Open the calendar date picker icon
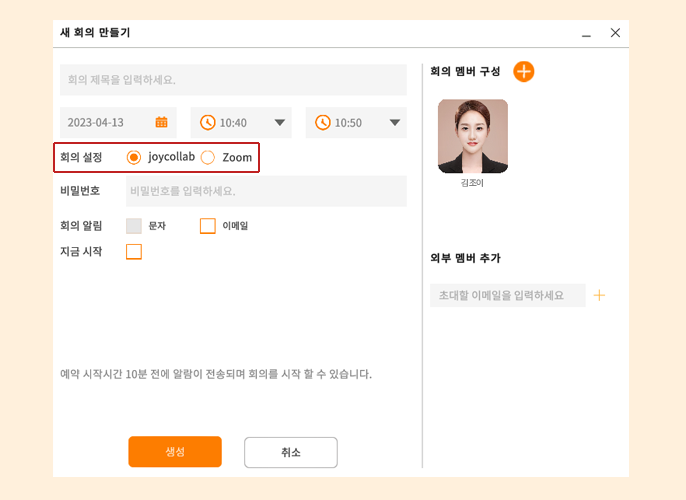686x500 pixels. 161,122
